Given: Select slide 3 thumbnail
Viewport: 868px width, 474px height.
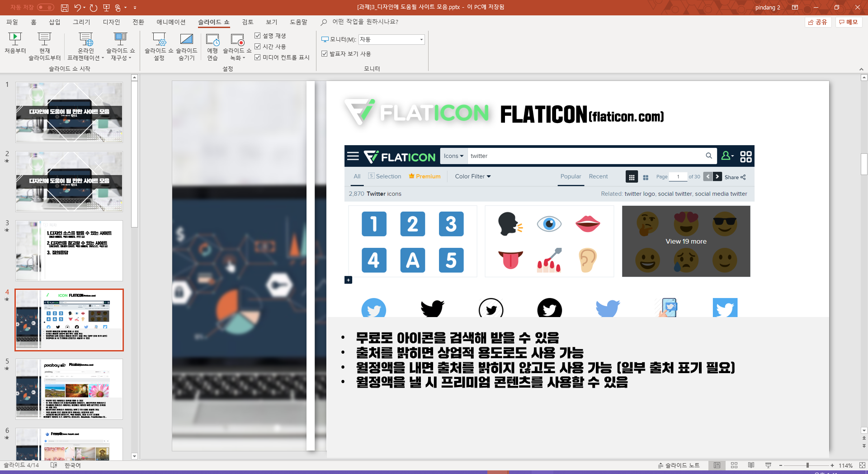Looking at the screenshot, I should [x=69, y=251].
